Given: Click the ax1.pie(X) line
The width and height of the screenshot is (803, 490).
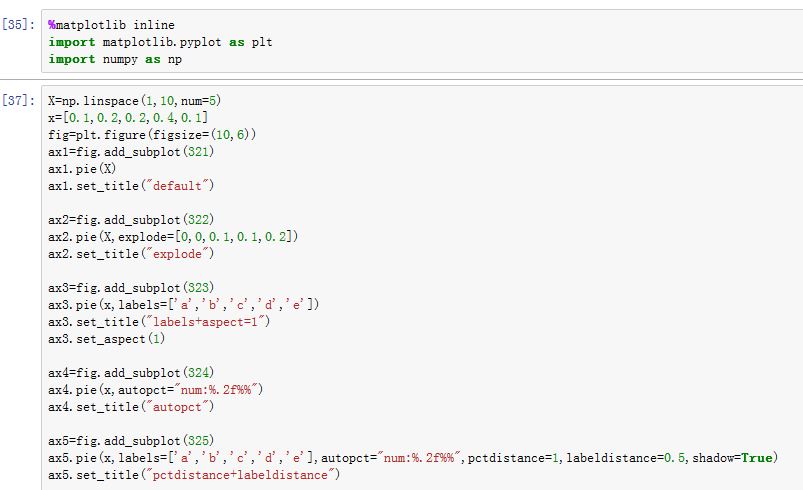Looking at the screenshot, I should [82, 169].
